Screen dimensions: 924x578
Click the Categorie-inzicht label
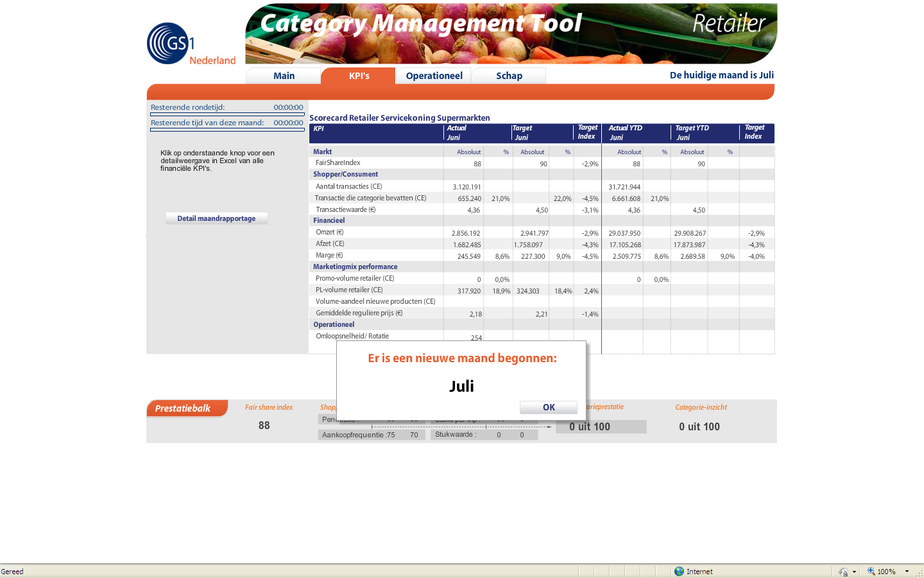point(701,407)
